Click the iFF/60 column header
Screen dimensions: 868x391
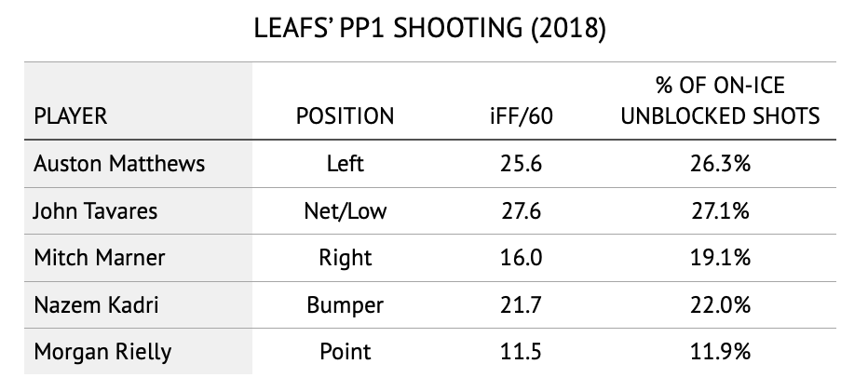[521, 116]
